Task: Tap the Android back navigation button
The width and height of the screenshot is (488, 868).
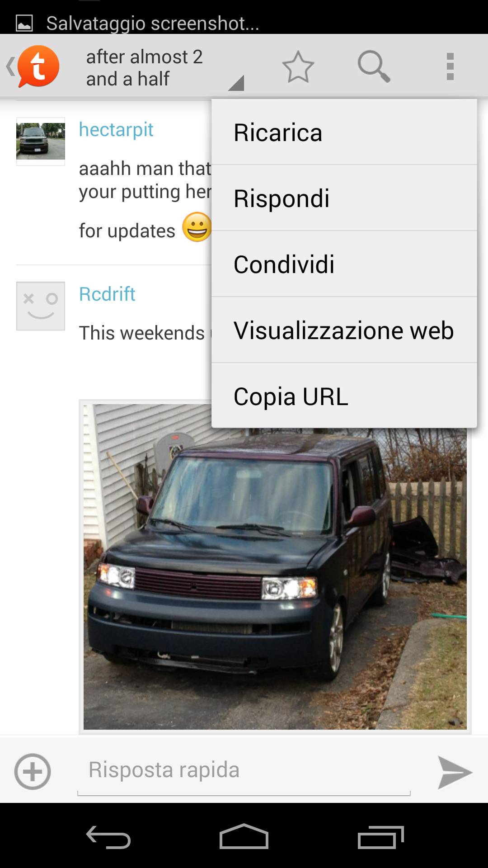Action: (108, 837)
